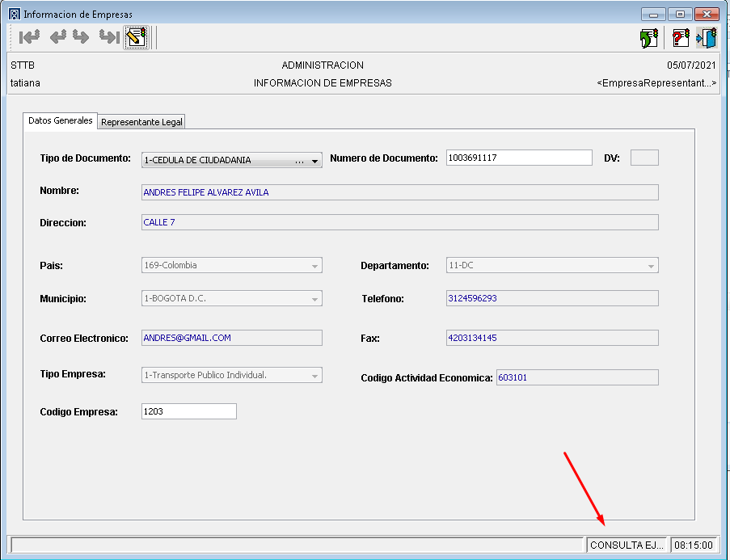Click the edit form pencil icon
Image resolution: width=730 pixels, height=560 pixels.
click(x=135, y=37)
